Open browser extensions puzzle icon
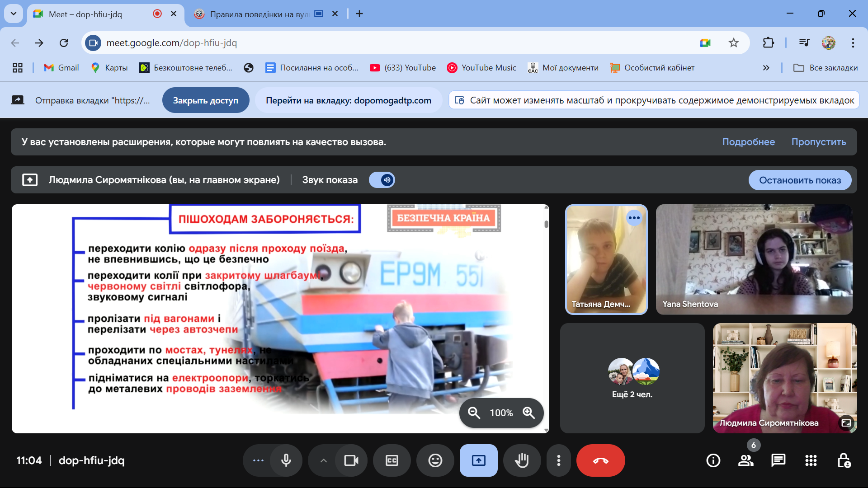This screenshot has height=488, width=868. coord(768,43)
